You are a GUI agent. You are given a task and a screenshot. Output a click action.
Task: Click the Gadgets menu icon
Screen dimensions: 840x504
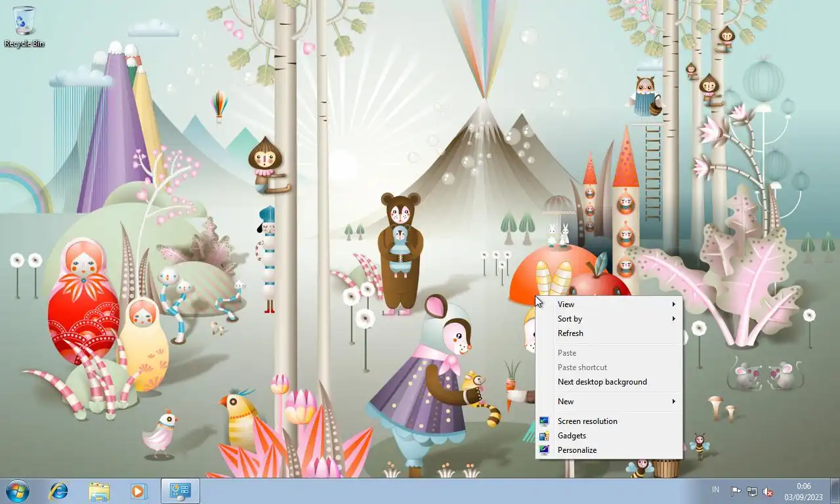[544, 436]
